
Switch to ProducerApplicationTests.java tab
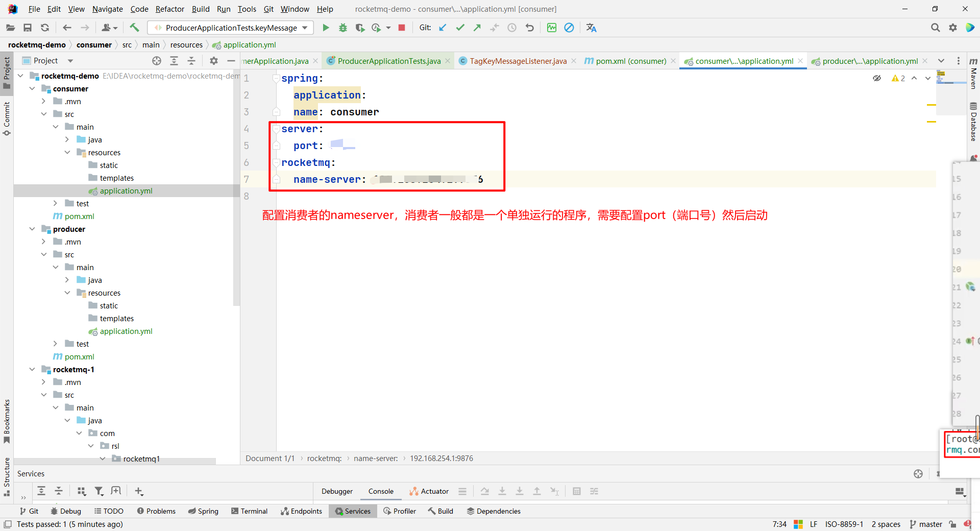[388, 61]
